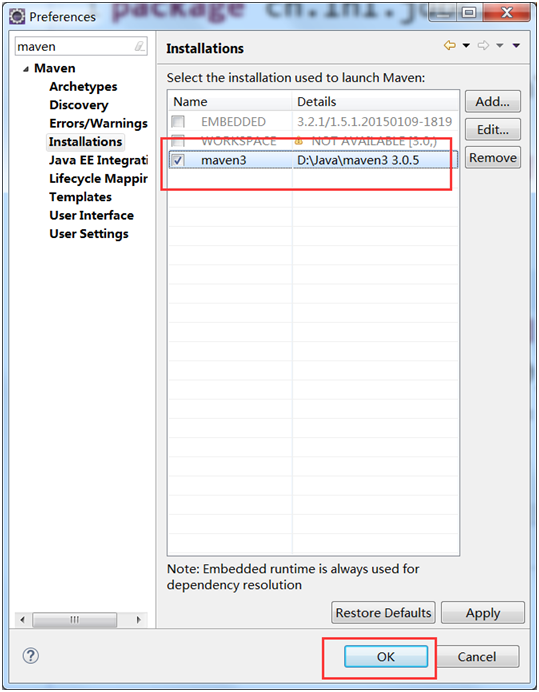Click Restore Defaults button
539x692 pixels.
pos(383,613)
